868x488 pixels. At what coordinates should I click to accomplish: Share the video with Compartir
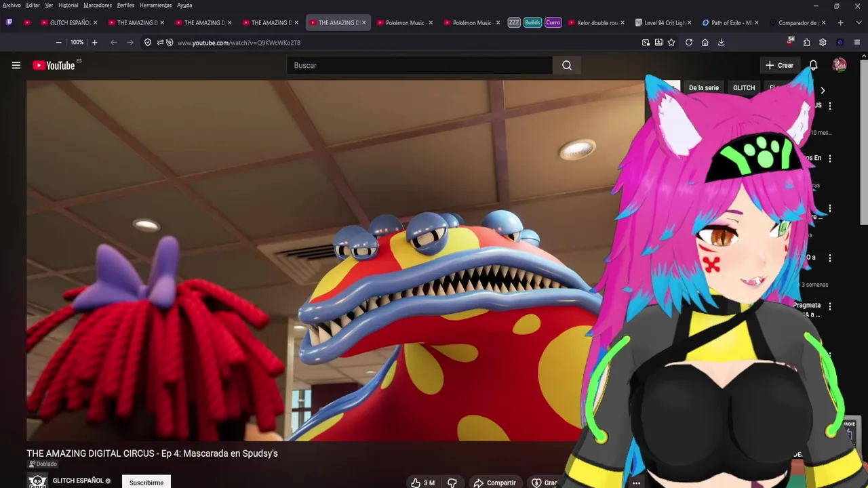click(494, 483)
